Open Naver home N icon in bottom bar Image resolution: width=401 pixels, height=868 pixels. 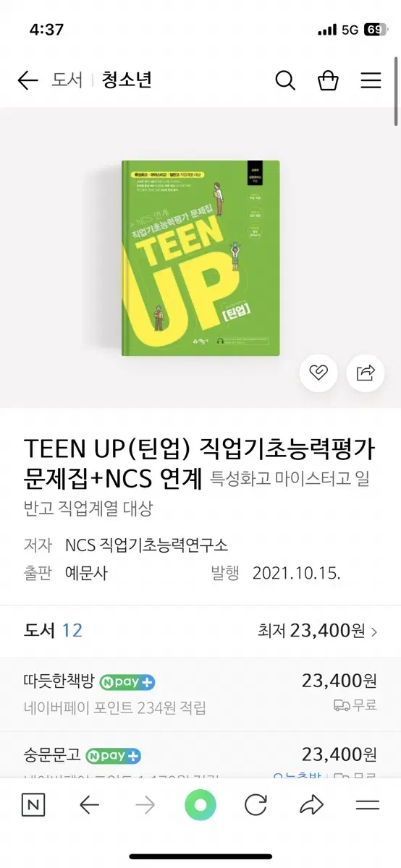coord(33,805)
